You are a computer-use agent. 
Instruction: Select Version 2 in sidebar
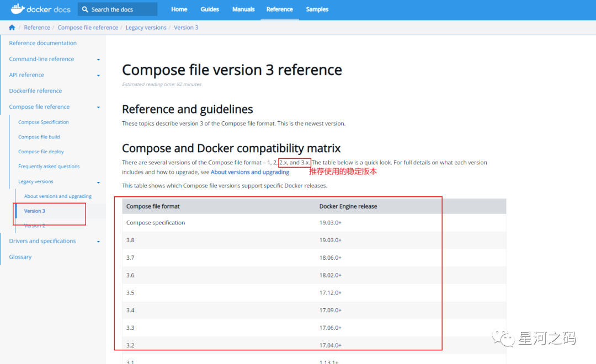(35, 226)
